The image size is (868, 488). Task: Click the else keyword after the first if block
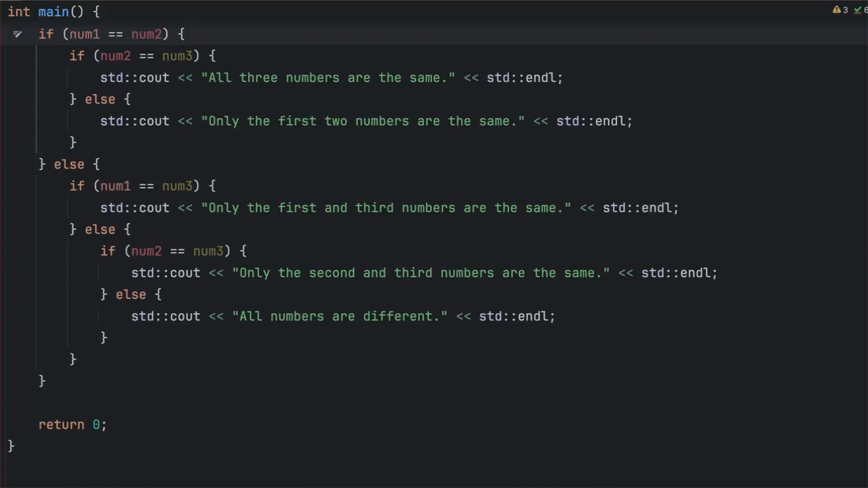(x=68, y=164)
